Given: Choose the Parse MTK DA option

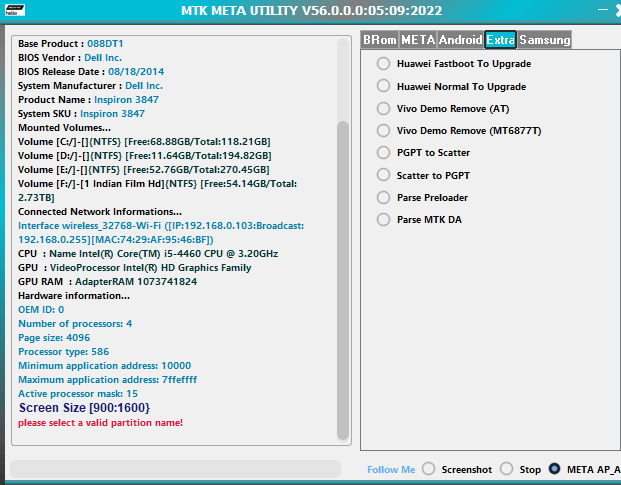Looking at the screenshot, I should [x=419, y=219].
